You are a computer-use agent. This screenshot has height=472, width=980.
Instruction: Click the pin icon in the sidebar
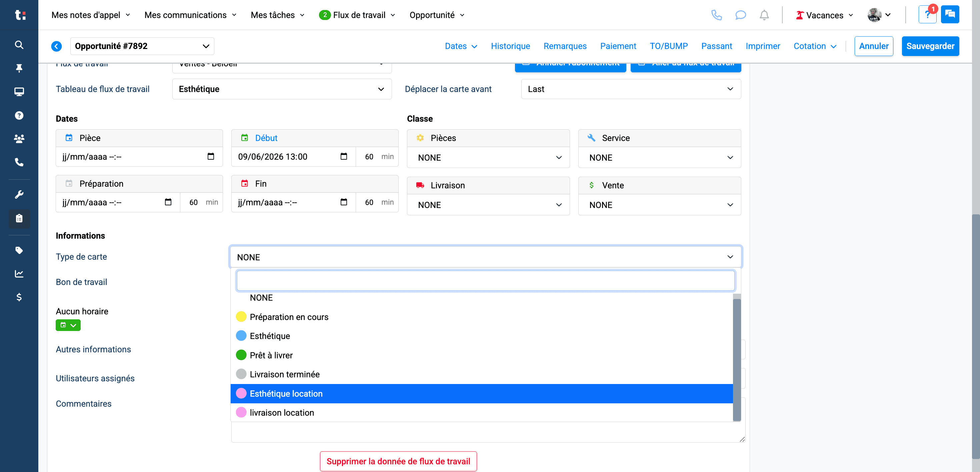(19, 68)
